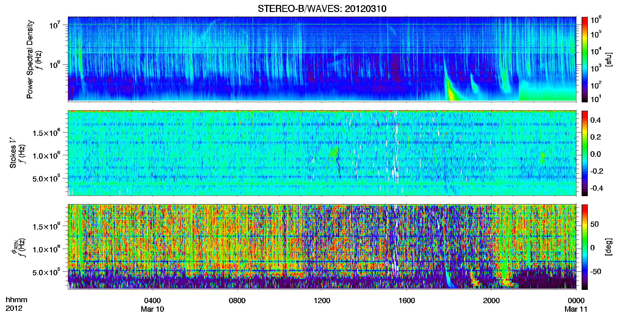644x332 pixels.
Task: Click the -0.2 label on Stokes color bar
Action: coord(597,171)
